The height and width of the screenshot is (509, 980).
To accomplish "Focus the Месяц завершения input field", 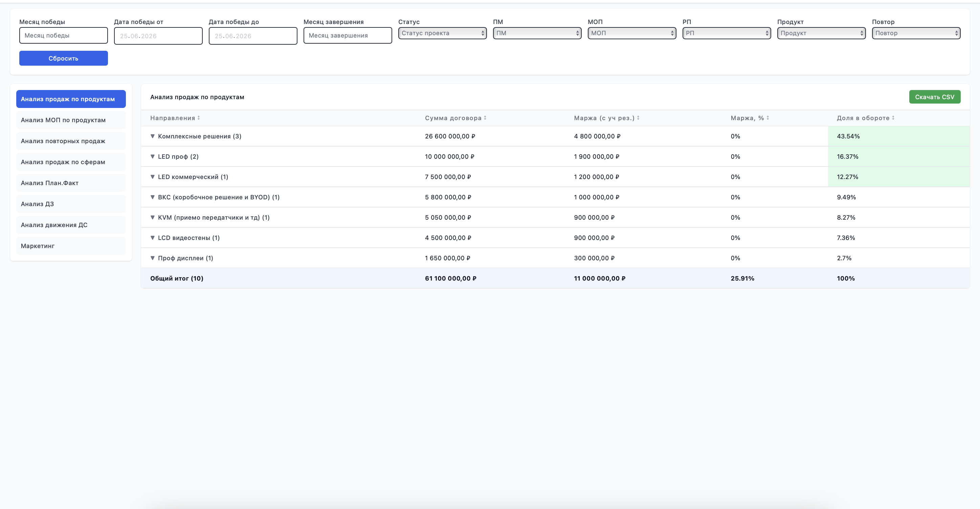I will (348, 36).
